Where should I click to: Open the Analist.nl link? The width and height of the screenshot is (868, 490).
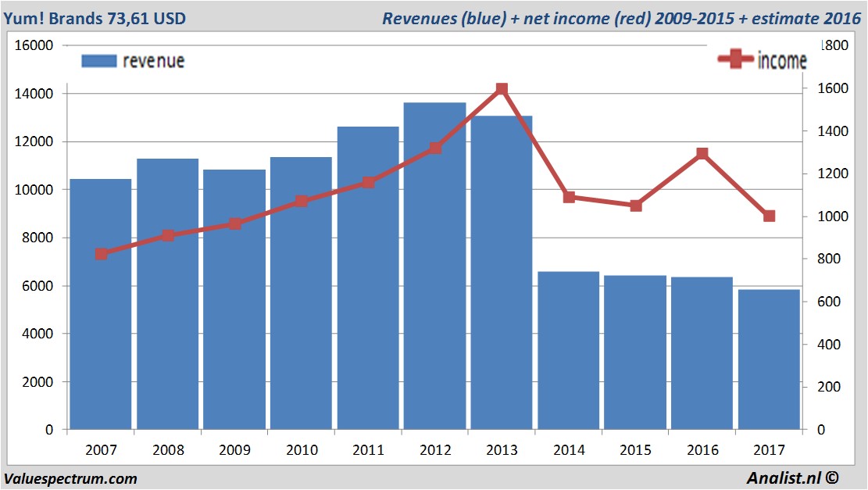793,477
